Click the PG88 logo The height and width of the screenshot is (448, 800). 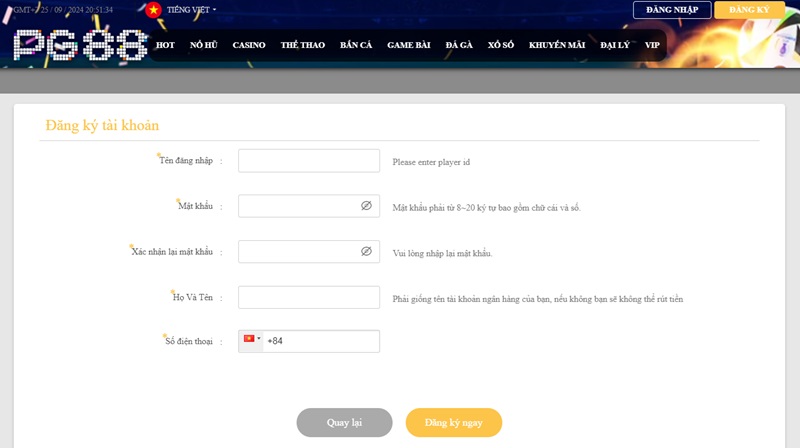[x=80, y=45]
